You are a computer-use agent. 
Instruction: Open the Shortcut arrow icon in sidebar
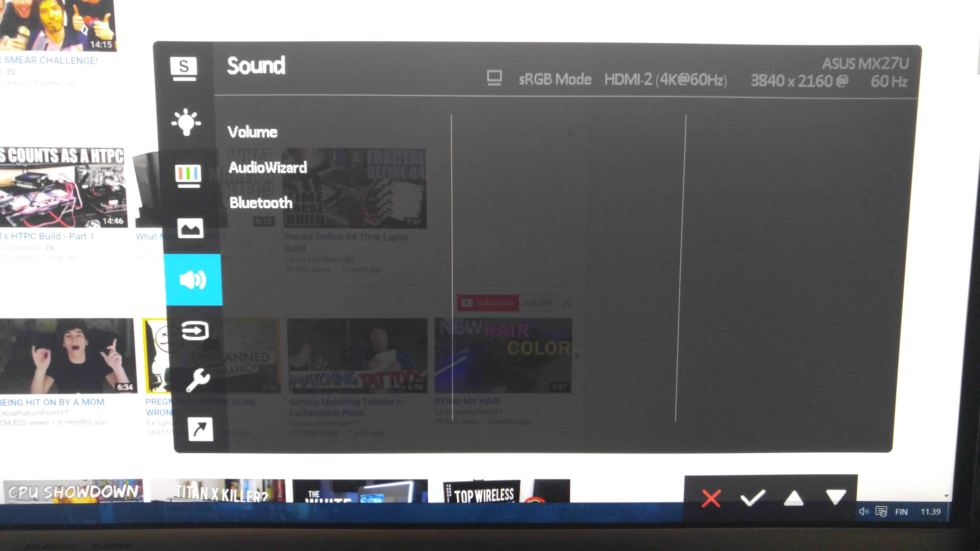point(200,429)
